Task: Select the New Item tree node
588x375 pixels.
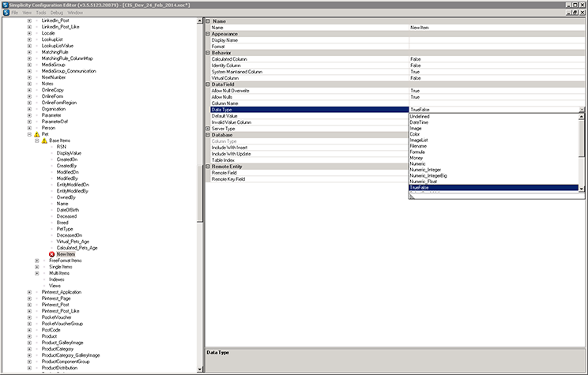Action: [66, 254]
